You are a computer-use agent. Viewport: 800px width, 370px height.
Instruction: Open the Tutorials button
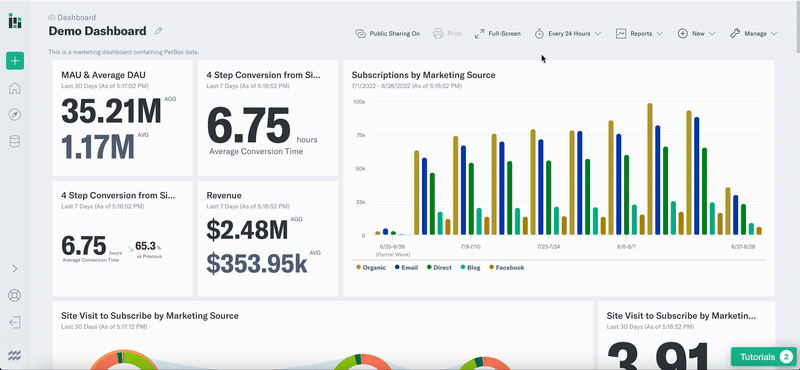tap(763, 357)
